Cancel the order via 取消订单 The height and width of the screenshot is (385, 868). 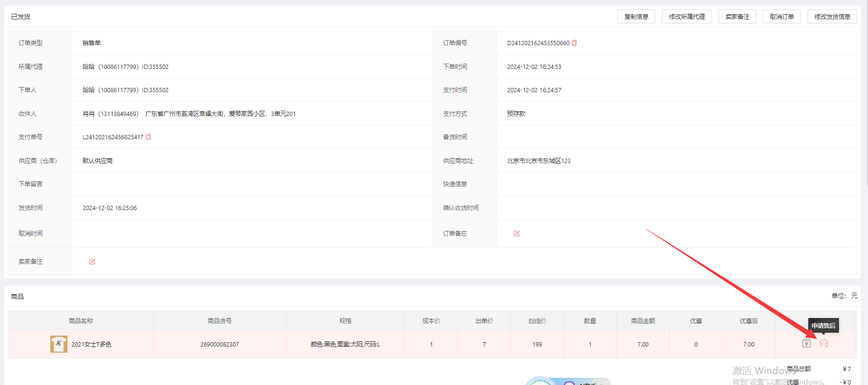(x=782, y=17)
